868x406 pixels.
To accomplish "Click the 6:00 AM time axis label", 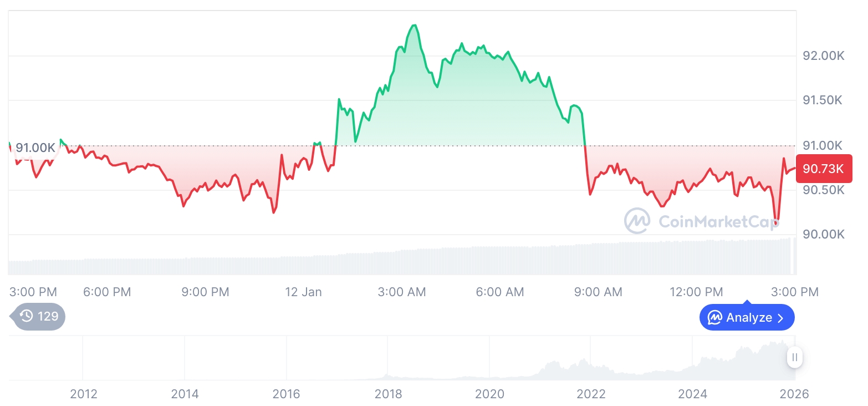I will [x=499, y=292].
